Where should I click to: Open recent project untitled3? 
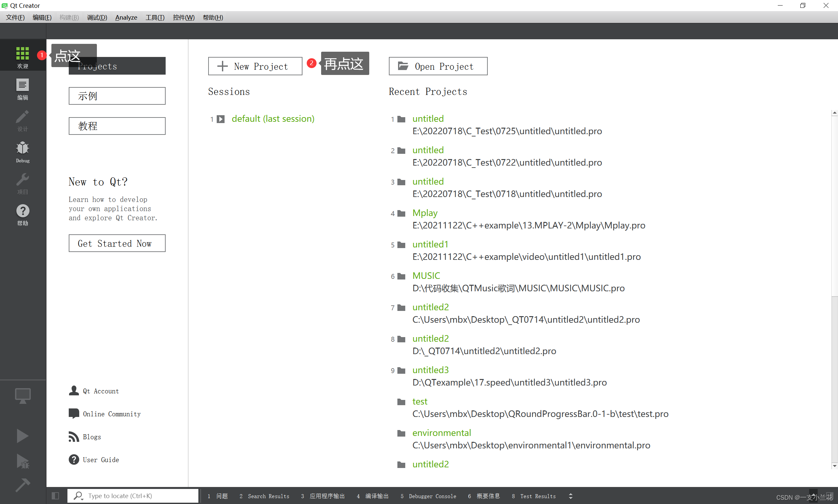430,370
